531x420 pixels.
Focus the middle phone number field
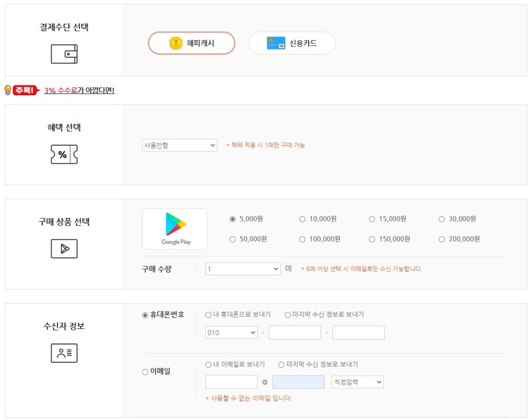294,333
